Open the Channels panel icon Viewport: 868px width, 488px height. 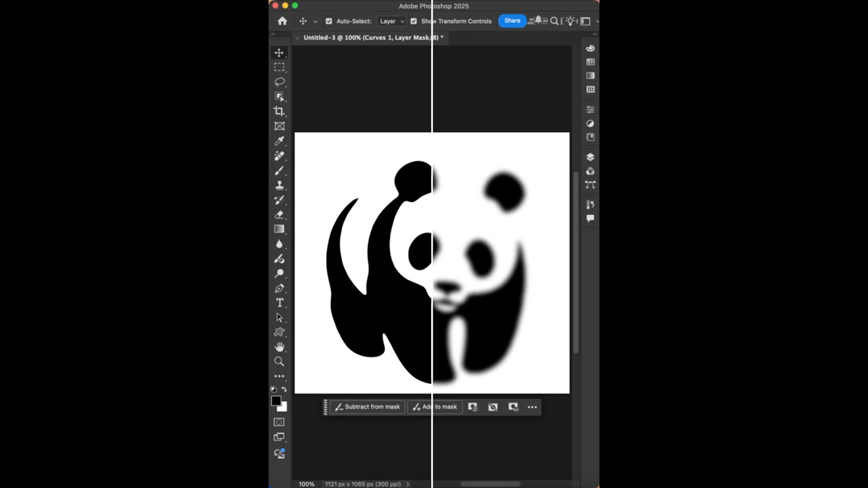590,171
